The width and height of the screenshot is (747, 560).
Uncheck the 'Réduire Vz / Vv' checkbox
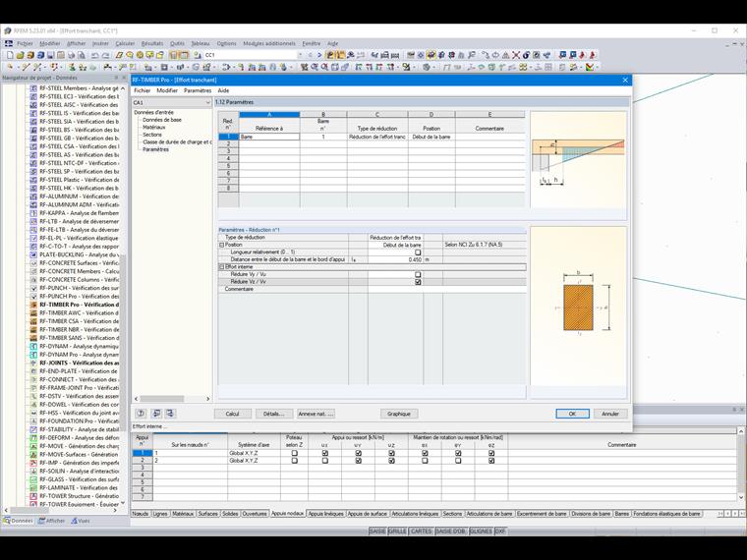click(418, 282)
